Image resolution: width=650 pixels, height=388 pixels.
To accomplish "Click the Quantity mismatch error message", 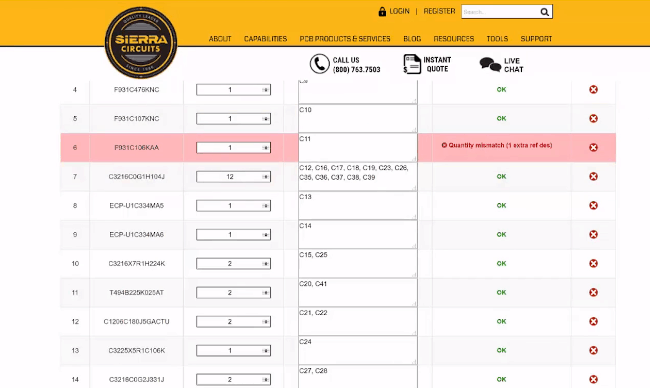I will pos(497,146).
